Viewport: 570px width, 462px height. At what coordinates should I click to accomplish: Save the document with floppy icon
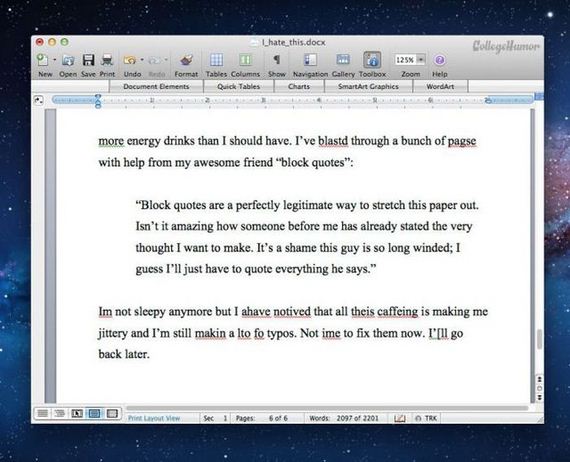(x=88, y=60)
